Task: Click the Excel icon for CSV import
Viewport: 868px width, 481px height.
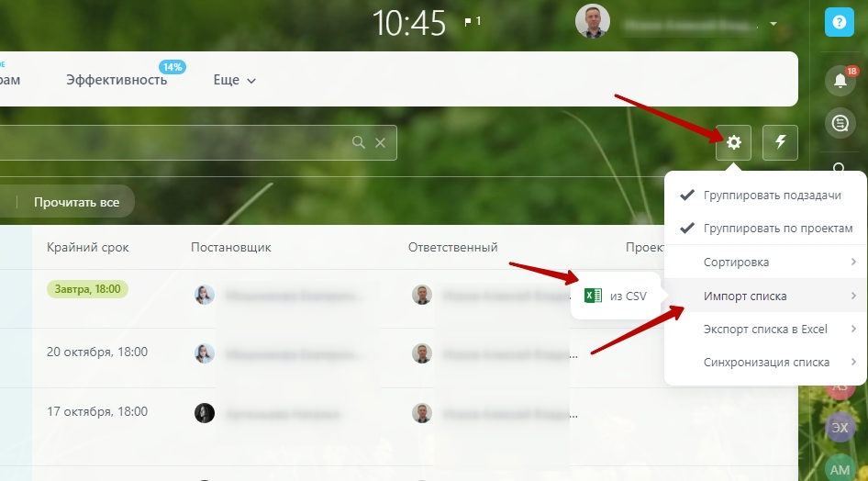Action: 593,296
